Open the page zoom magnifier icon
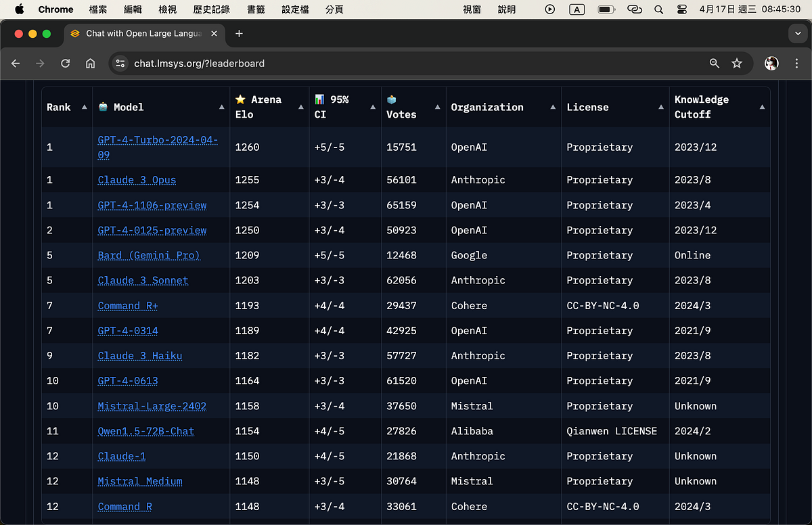This screenshot has height=525, width=812. (714, 63)
